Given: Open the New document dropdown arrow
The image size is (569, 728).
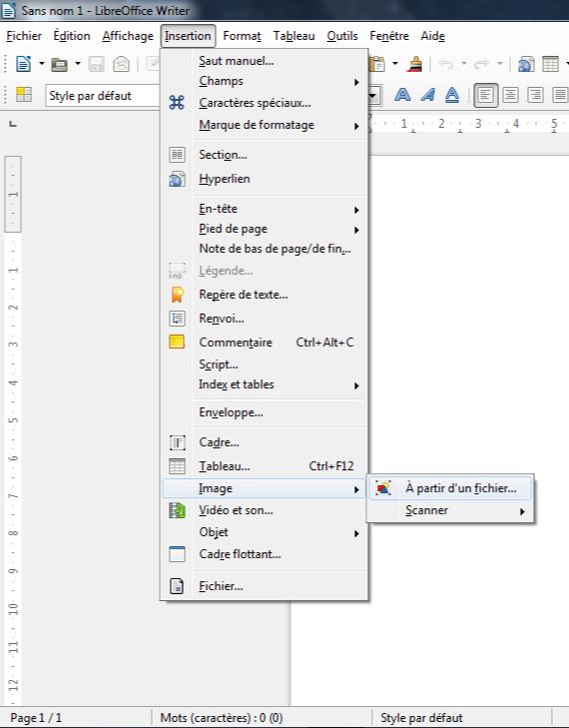Looking at the screenshot, I should pos(41,64).
